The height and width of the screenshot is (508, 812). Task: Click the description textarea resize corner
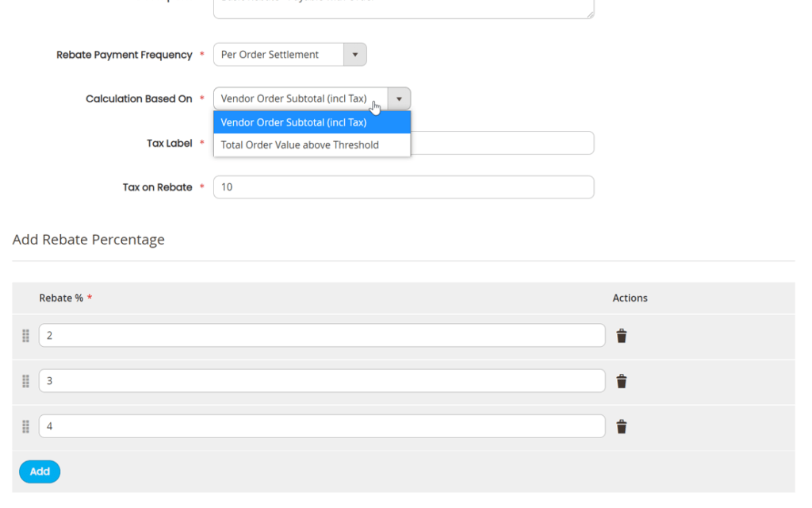[x=590, y=15]
